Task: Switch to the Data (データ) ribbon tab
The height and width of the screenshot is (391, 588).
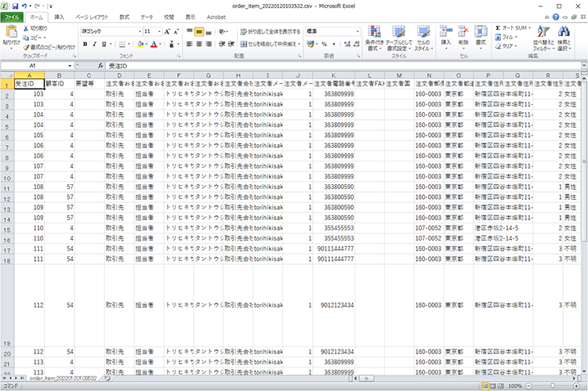Action: (x=147, y=16)
